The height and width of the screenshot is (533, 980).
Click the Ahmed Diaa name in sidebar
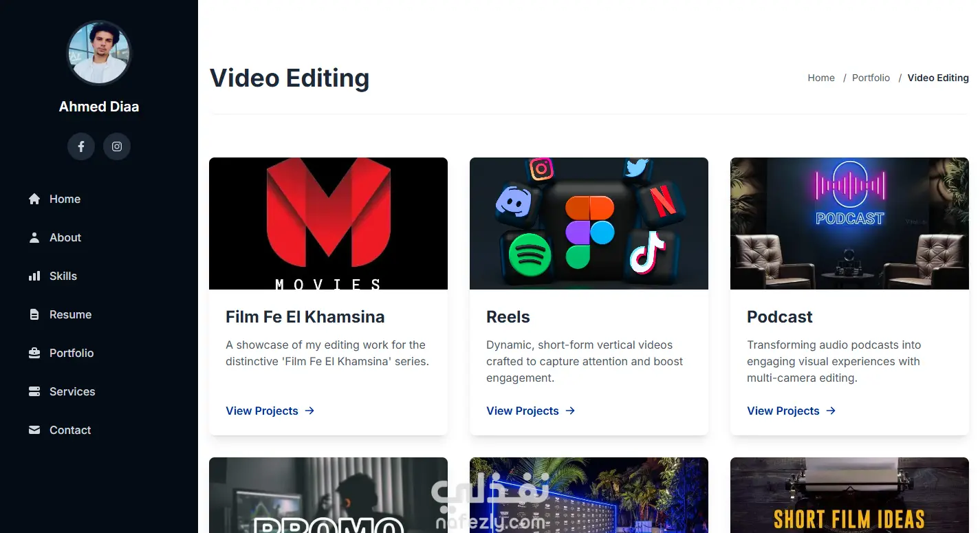(99, 107)
